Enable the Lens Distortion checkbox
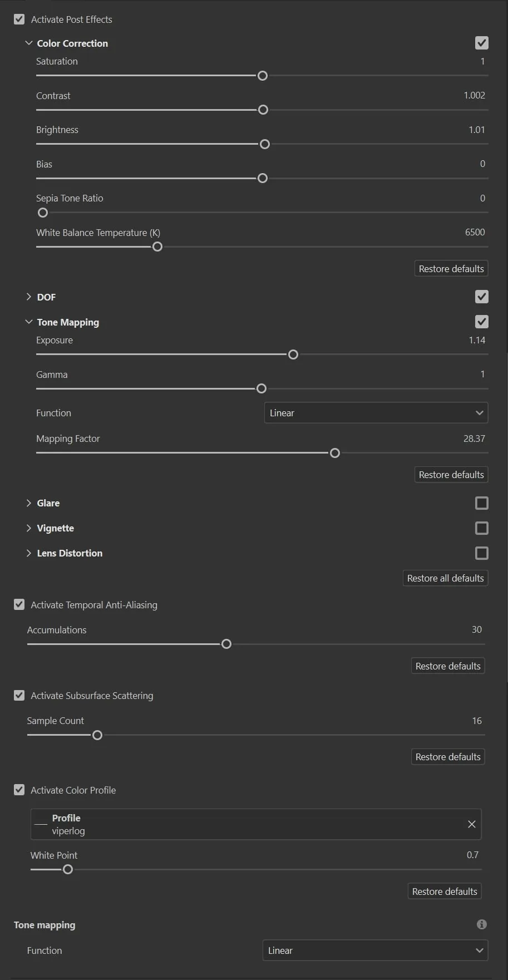This screenshot has width=508, height=980. (482, 553)
